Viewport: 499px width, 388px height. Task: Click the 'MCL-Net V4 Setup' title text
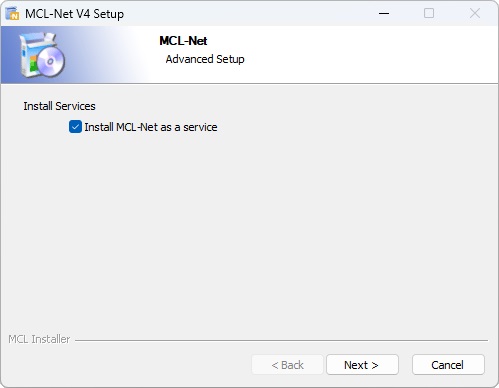click(x=74, y=14)
